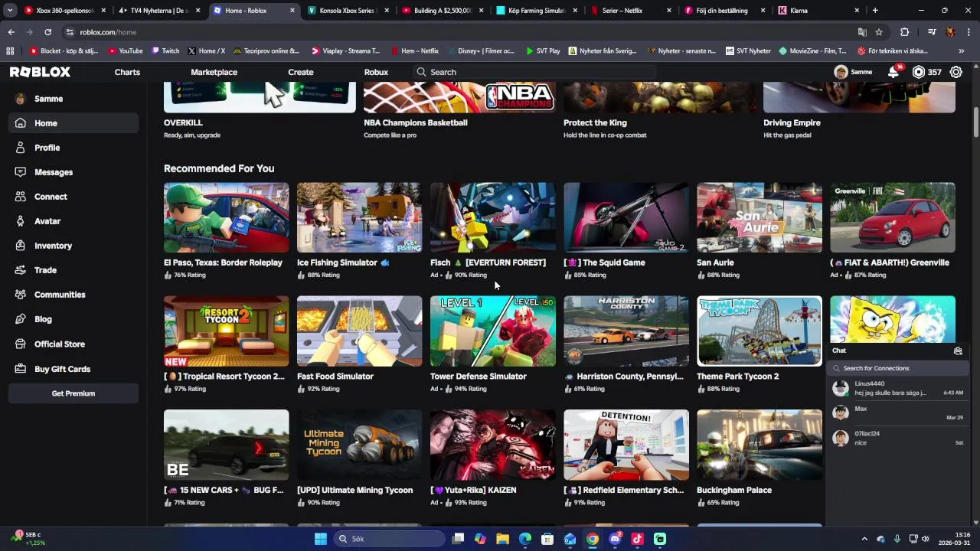Click the Buy Gift Cards icon
The width and height of the screenshot is (980, 551).
click(20, 369)
